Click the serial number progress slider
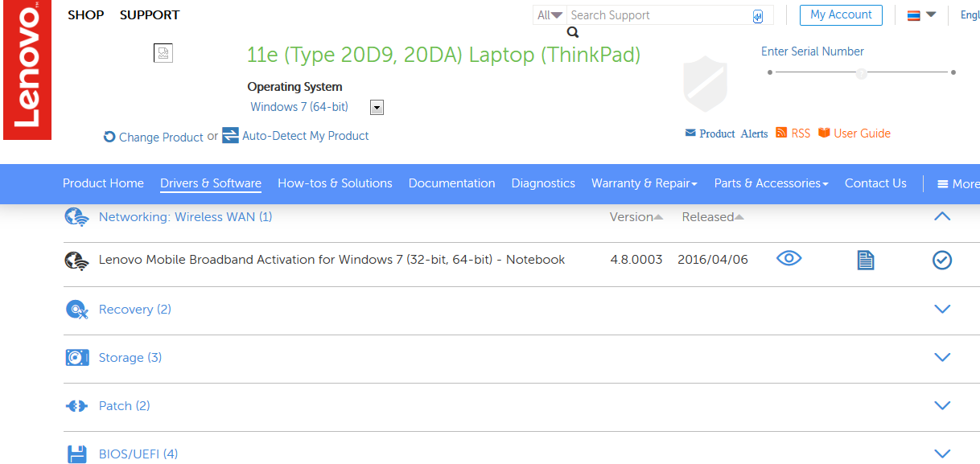This screenshot has height=464, width=980. [861, 72]
